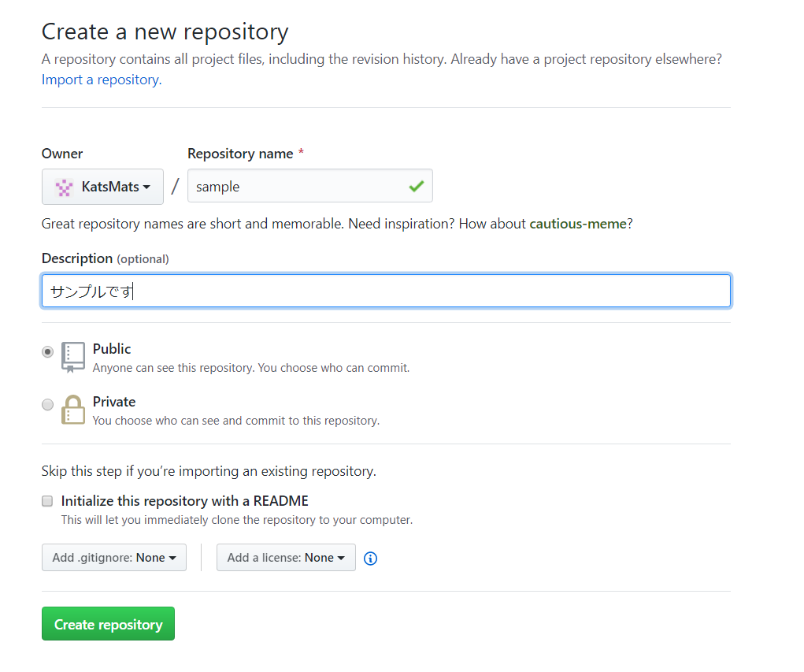Screen dimensions: 804x672
Task: Click the Public label text
Action: click(112, 349)
